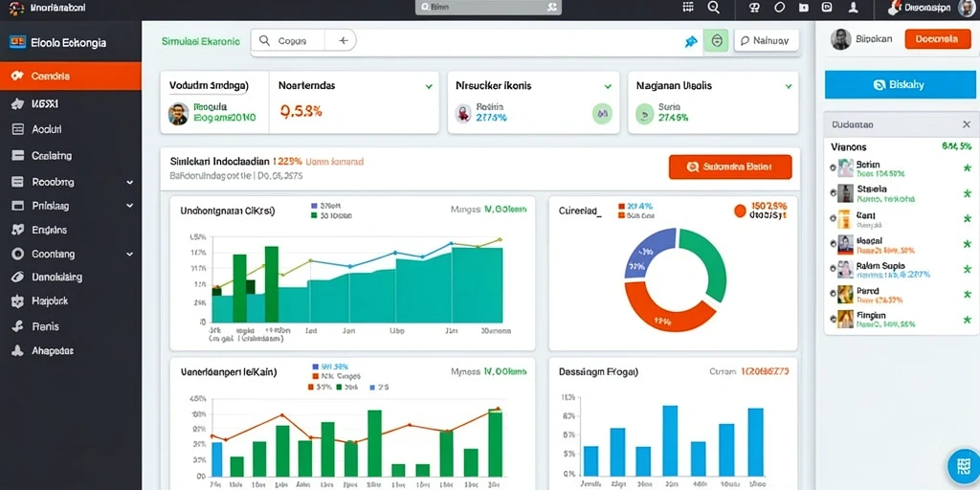The width and height of the screenshot is (980, 490).
Task: Click the back arrow in search box
Action: coord(344,40)
